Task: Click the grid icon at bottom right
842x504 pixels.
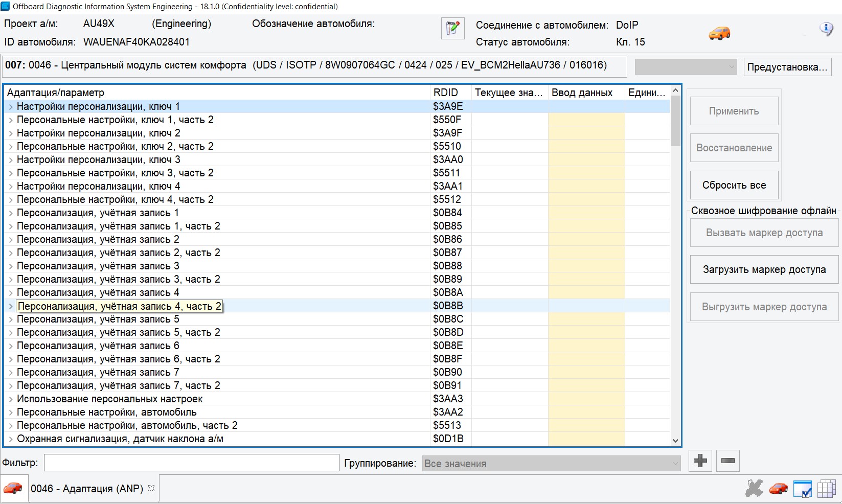Action: 826,489
